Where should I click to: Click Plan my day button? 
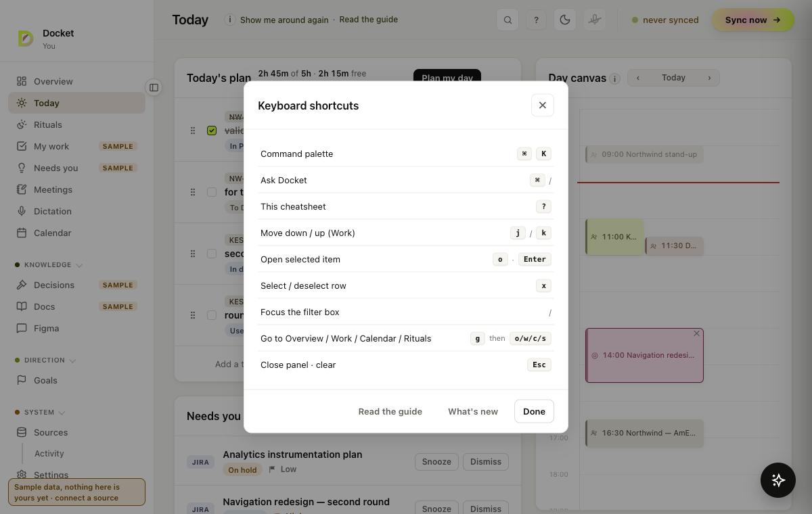[x=447, y=75]
